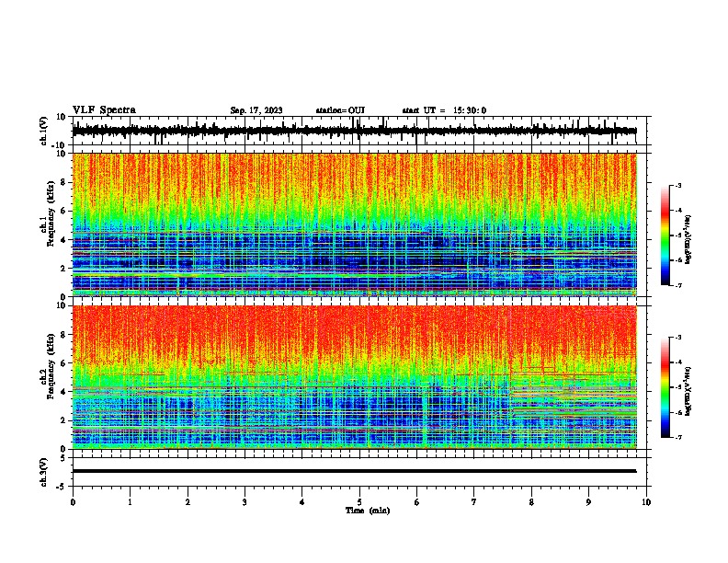Click time axis tick label "5" below the plots

tap(359, 502)
